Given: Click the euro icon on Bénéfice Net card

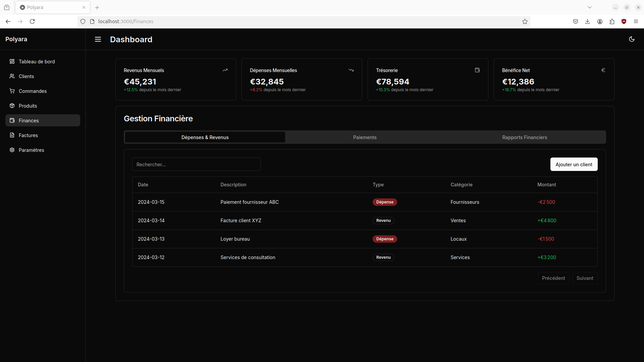Looking at the screenshot, I should point(603,70).
